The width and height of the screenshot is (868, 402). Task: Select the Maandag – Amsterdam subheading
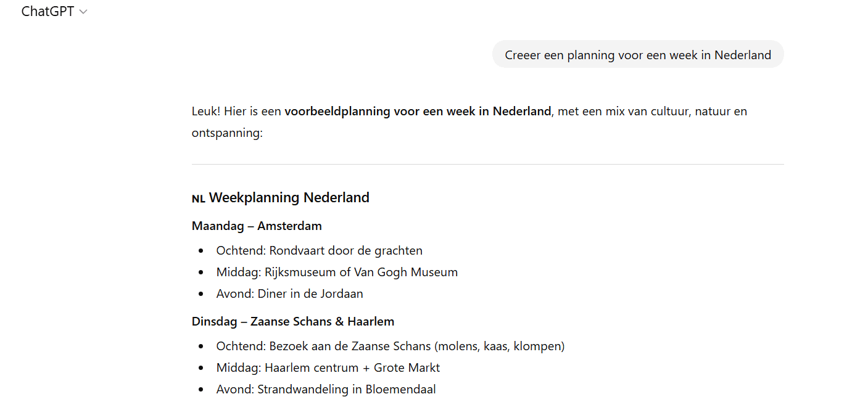[x=257, y=226]
